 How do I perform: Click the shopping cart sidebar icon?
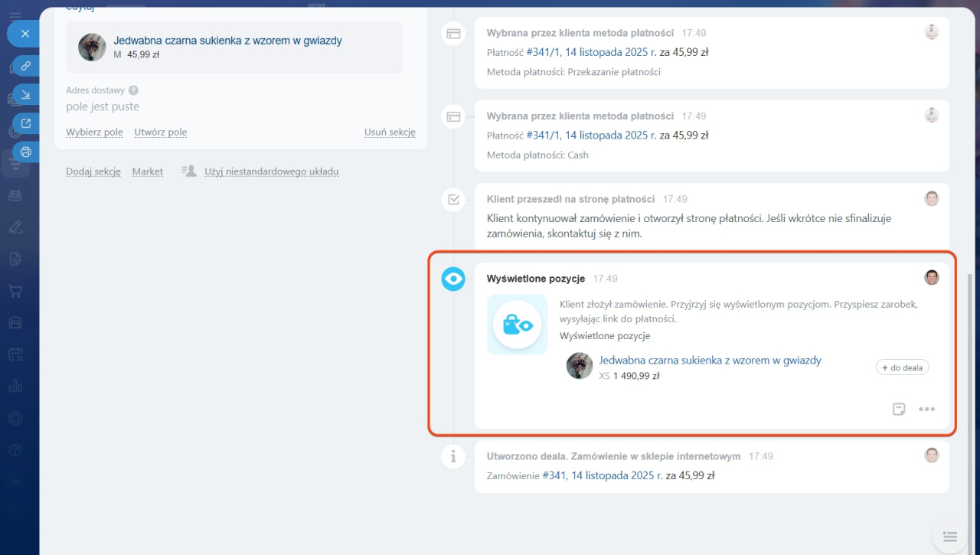tap(15, 291)
